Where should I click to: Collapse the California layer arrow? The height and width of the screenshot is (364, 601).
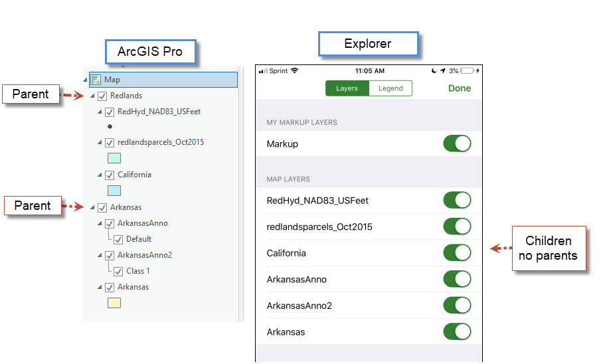coord(100,175)
